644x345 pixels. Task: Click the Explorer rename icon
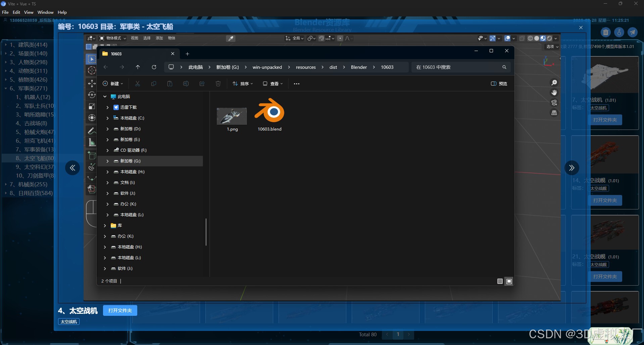coord(186,84)
